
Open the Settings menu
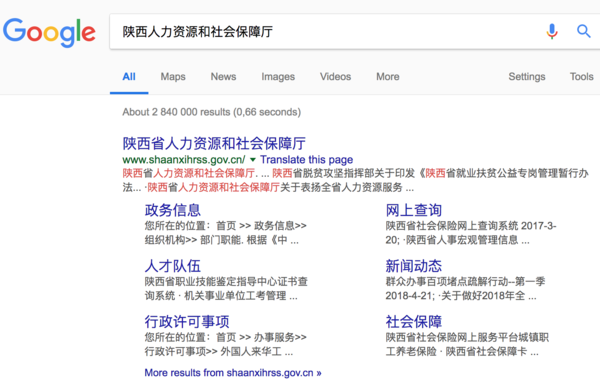(527, 77)
